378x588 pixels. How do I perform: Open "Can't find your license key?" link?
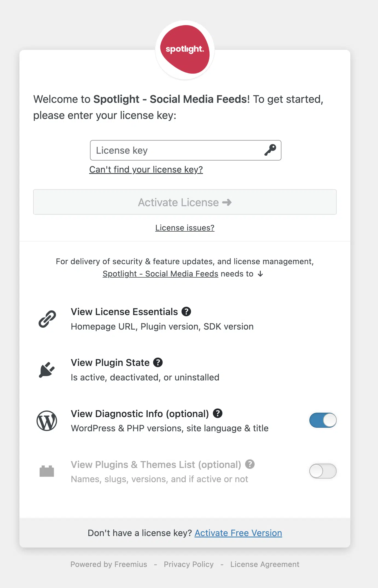click(146, 170)
